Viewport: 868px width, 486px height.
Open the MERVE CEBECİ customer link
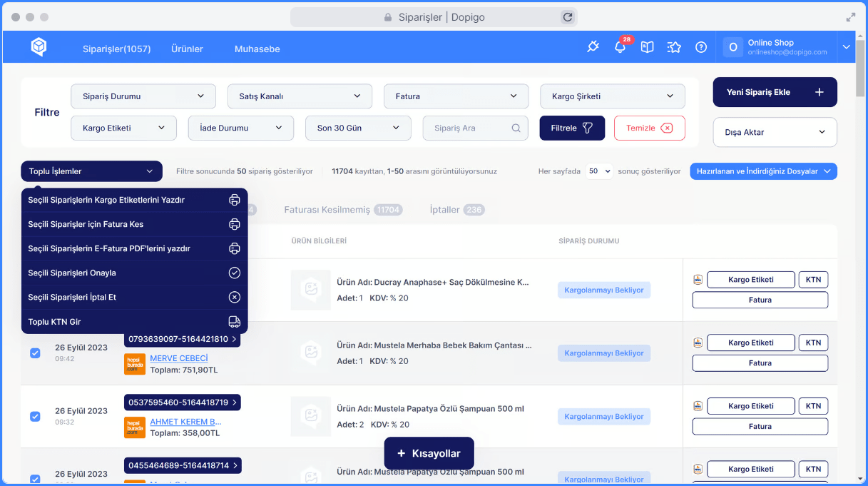(x=179, y=358)
